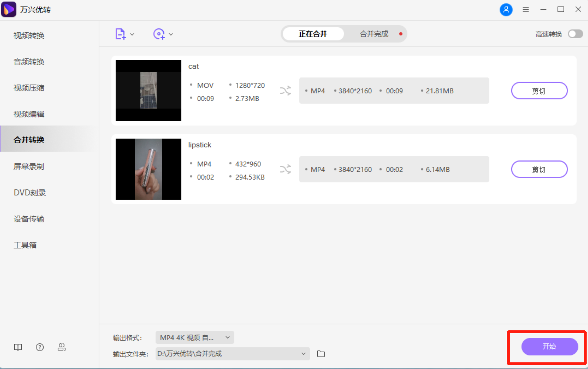
Task: Click the capture/record icon in toolbar
Action: click(x=159, y=34)
